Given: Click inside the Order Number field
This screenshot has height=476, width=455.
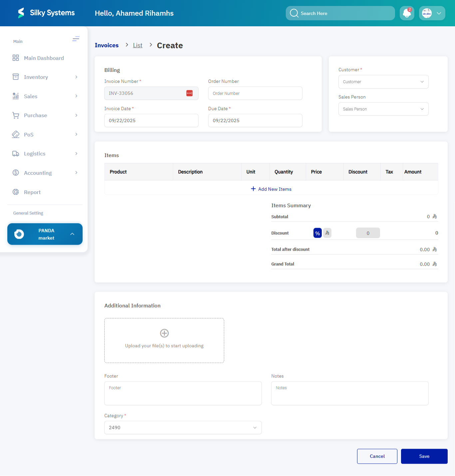Looking at the screenshot, I should click(255, 93).
